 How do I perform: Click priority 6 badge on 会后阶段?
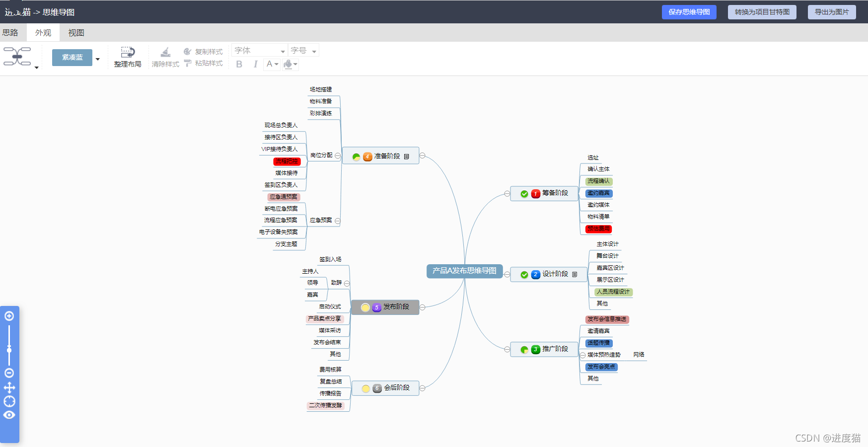pyautogui.click(x=377, y=388)
